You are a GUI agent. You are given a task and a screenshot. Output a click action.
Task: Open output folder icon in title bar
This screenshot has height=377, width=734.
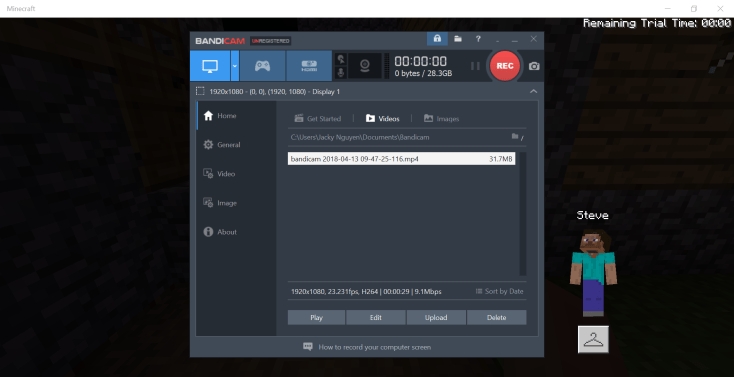point(458,39)
